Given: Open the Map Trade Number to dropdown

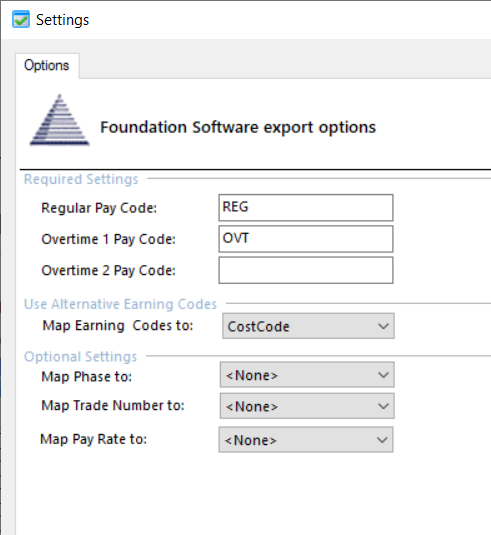Looking at the screenshot, I should pyautogui.click(x=307, y=406).
